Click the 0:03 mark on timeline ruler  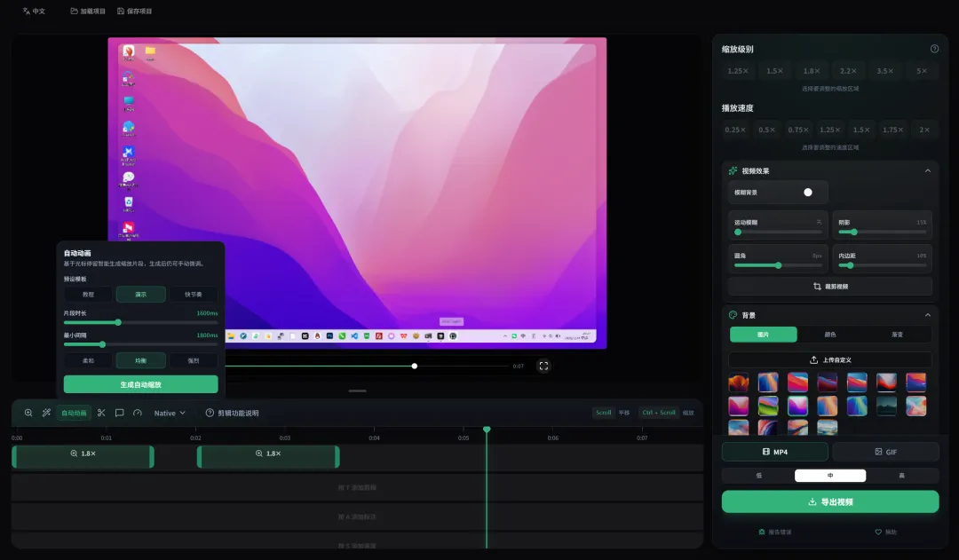point(285,438)
